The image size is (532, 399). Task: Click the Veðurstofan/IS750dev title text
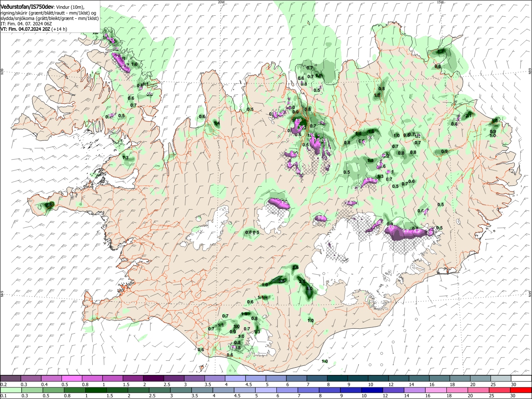pyautogui.click(x=27, y=6)
